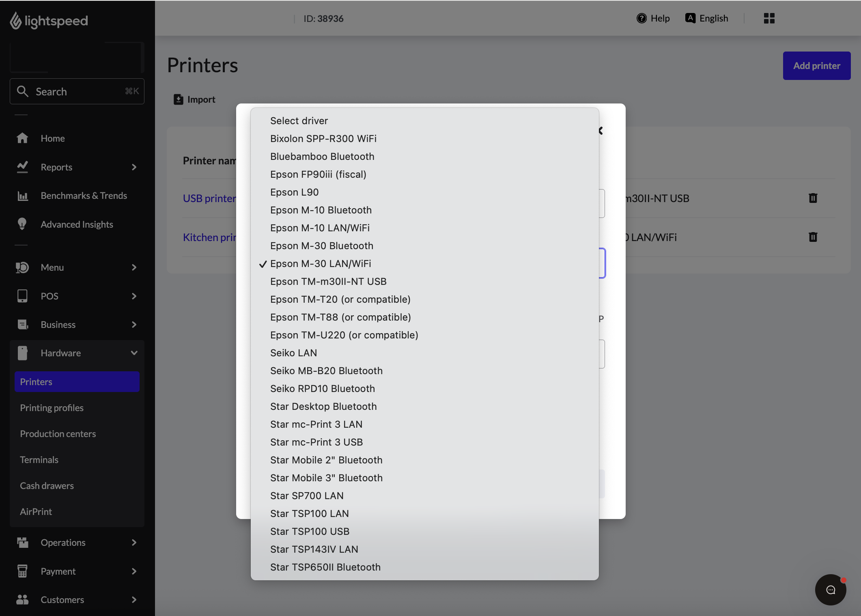Open the apps grid icon
The image size is (861, 616).
tap(769, 18)
